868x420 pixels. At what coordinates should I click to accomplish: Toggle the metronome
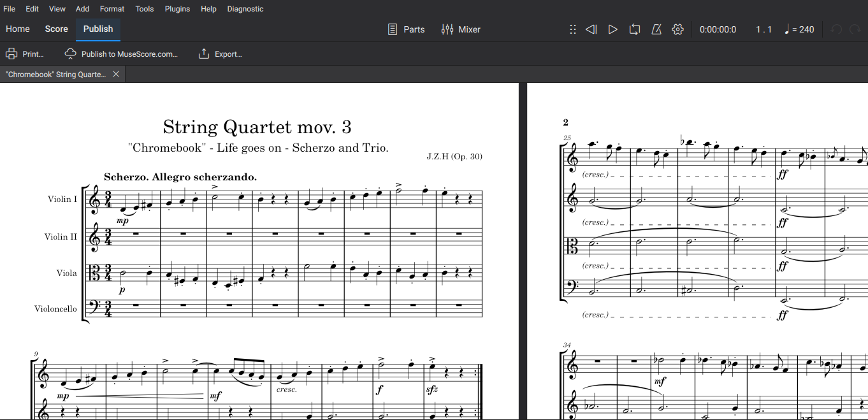[x=656, y=29]
